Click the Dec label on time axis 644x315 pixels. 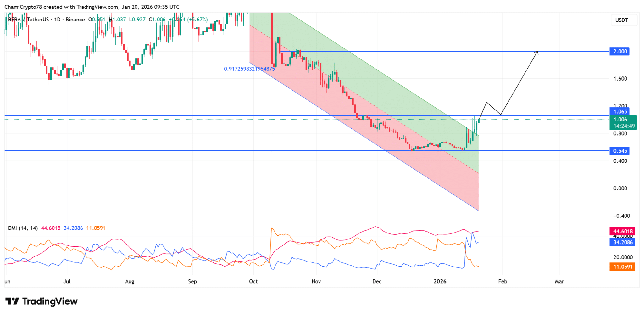pyautogui.click(x=377, y=281)
